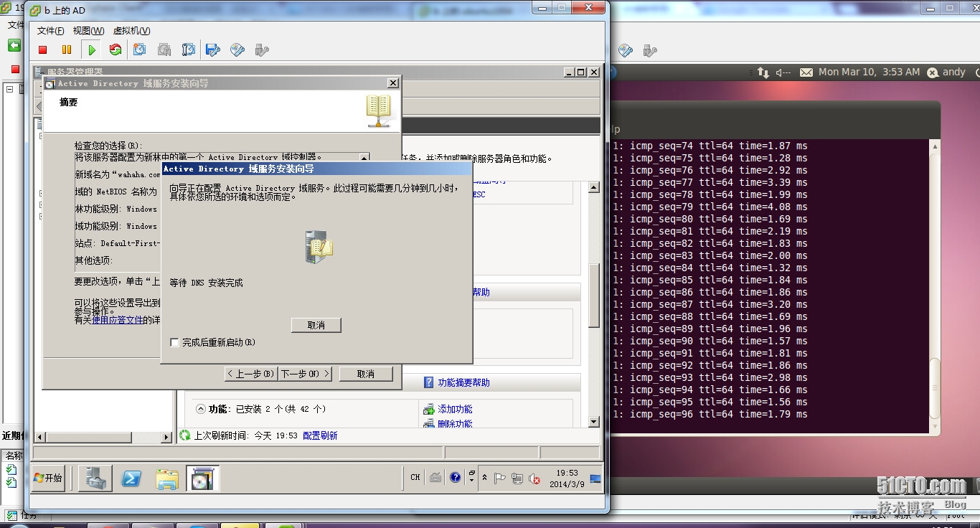
Task: Open the 使用应答文件 link
Action: coord(118,320)
